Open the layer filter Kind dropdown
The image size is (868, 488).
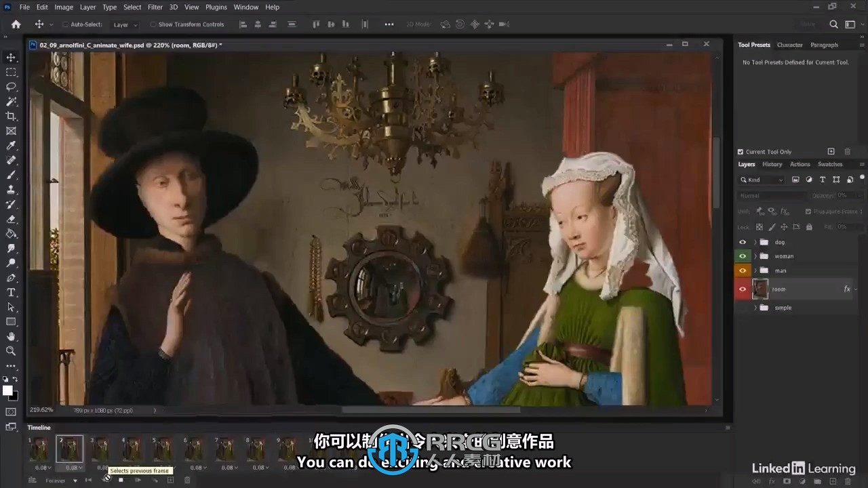pos(762,180)
